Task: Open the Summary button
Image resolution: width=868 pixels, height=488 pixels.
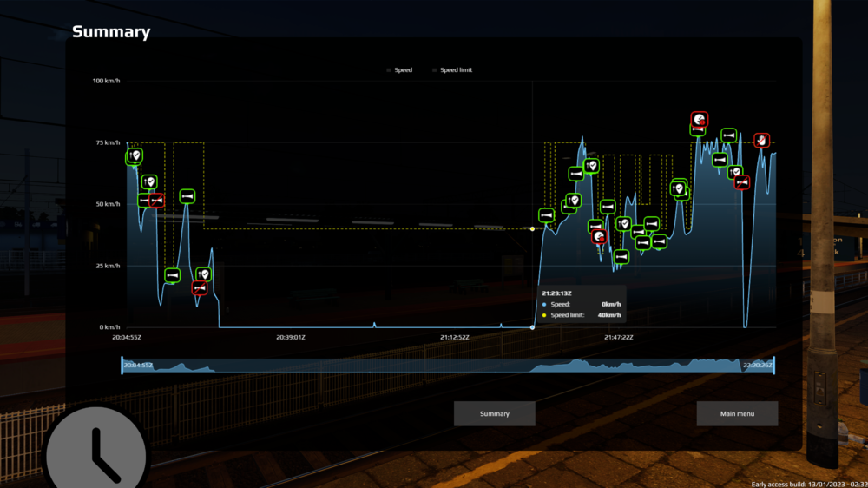Action: pos(495,414)
